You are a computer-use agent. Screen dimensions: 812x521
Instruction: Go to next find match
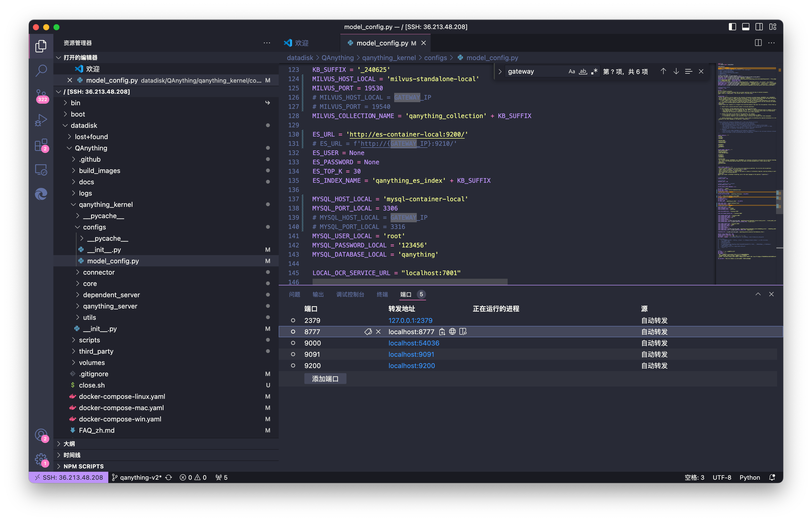pyautogui.click(x=676, y=71)
